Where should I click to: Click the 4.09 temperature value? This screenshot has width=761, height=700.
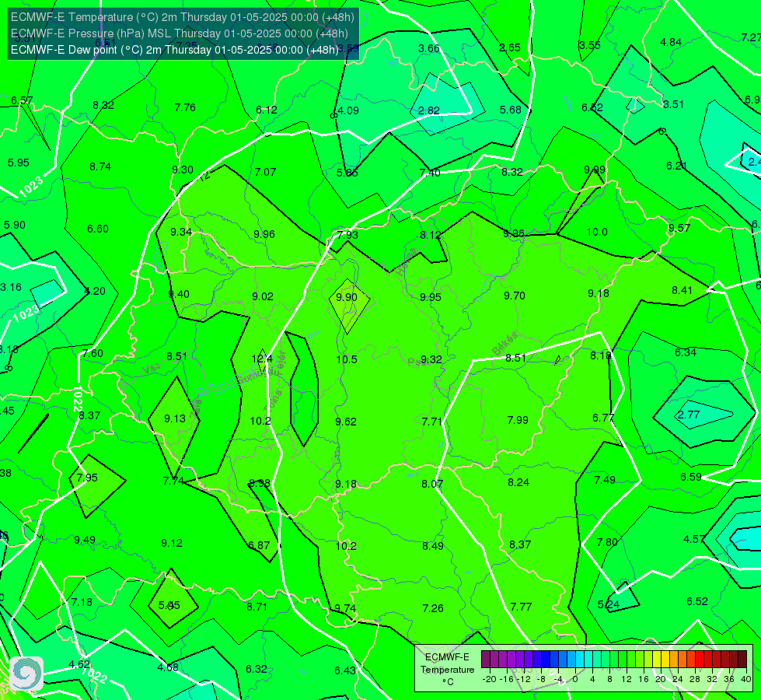[x=348, y=110]
